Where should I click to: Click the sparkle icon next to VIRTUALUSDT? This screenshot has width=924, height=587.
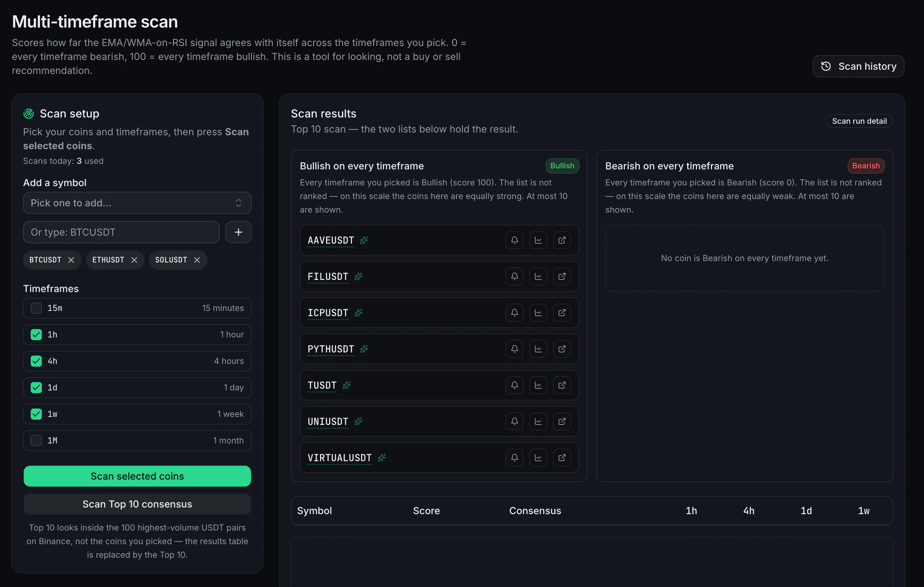(381, 458)
